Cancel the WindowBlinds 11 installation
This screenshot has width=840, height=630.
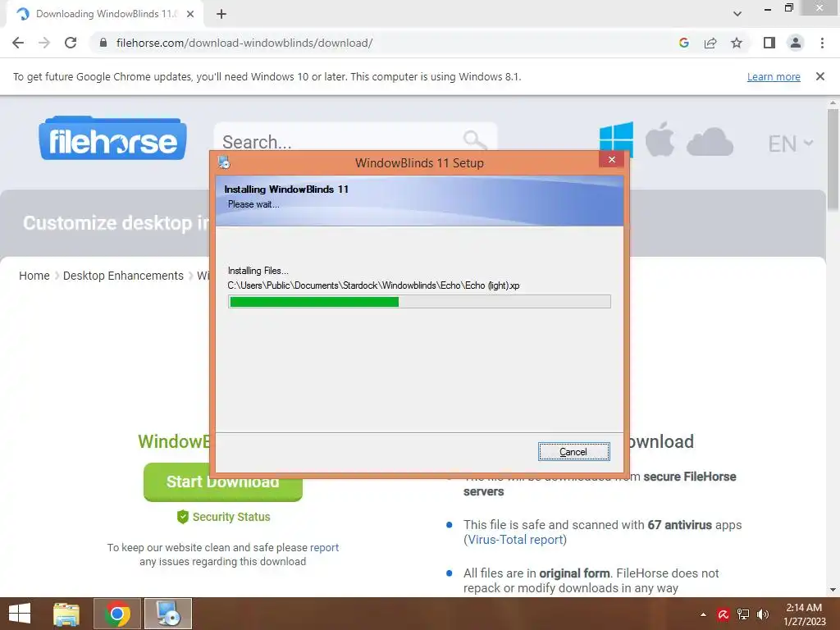(573, 452)
